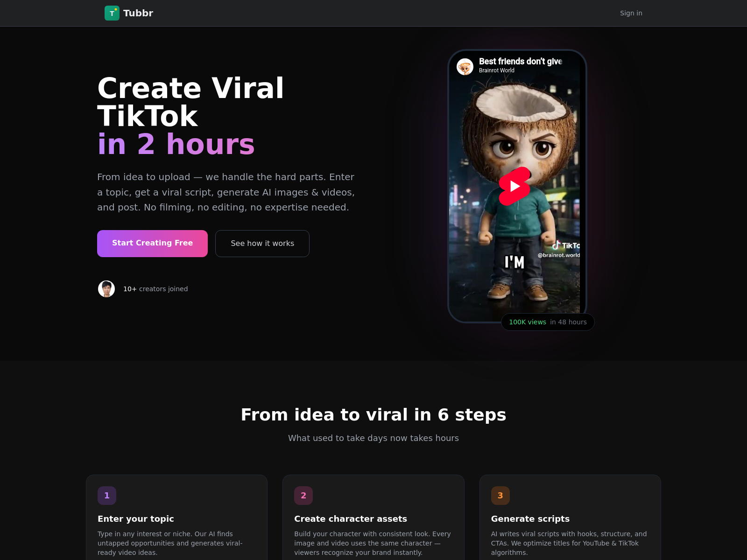Click the step 1 number badge

point(107,496)
